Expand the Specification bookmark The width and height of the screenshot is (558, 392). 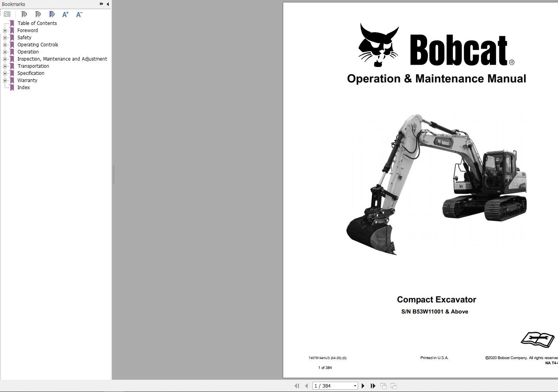5,73
